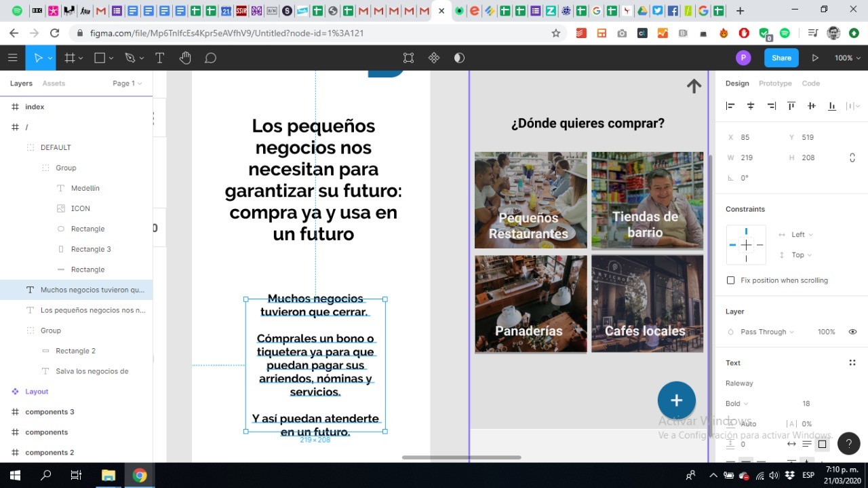The height and width of the screenshot is (488, 868).
Task: Switch to the Prototype tab
Action: tap(775, 83)
